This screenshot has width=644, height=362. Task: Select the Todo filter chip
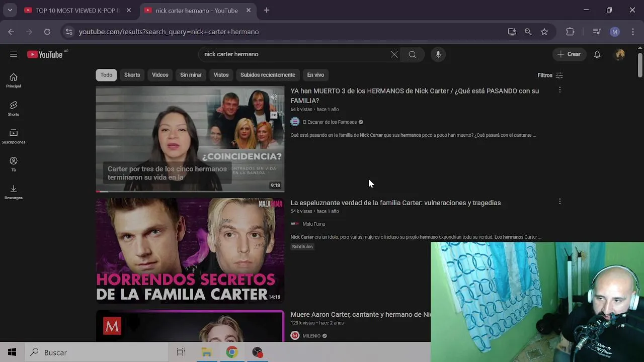106,75
